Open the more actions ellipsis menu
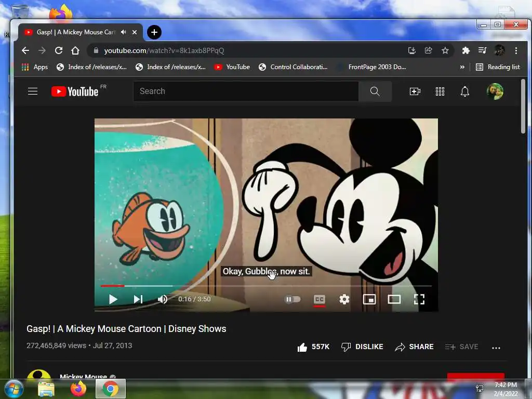 (x=496, y=348)
